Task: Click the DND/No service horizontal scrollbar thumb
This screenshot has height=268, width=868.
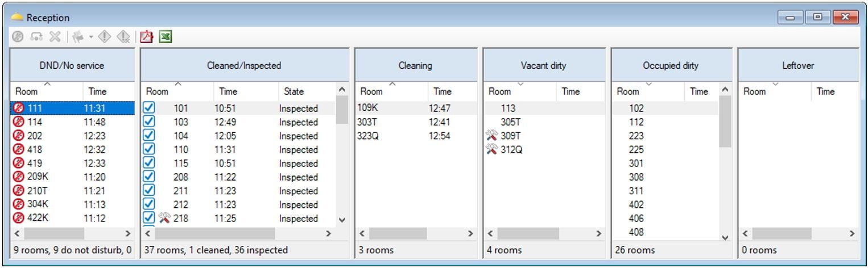Action: 54,234
